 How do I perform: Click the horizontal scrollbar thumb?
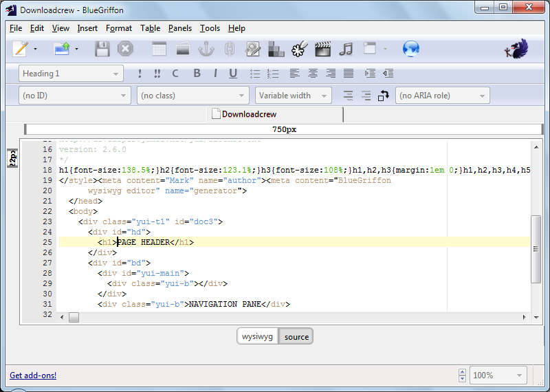(74, 317)
